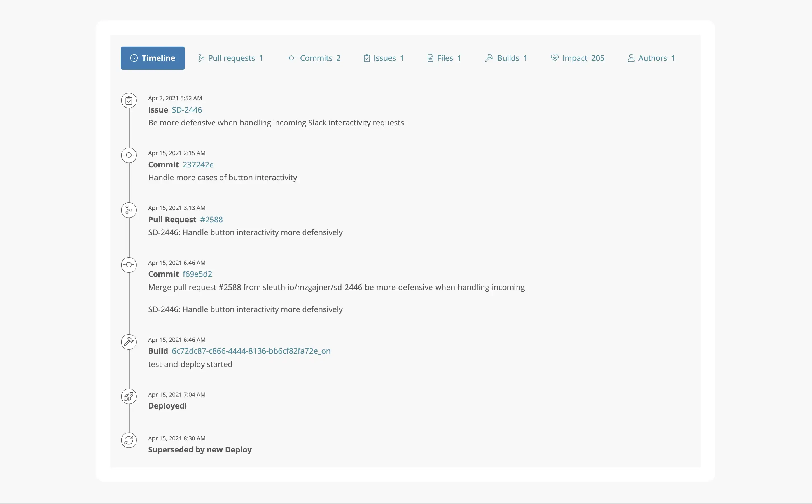This screenshot has height=504, width=812.
Task: Click timestamp 'Apr 2, 2021 5:52 AM'
Action: click(175, 98)
